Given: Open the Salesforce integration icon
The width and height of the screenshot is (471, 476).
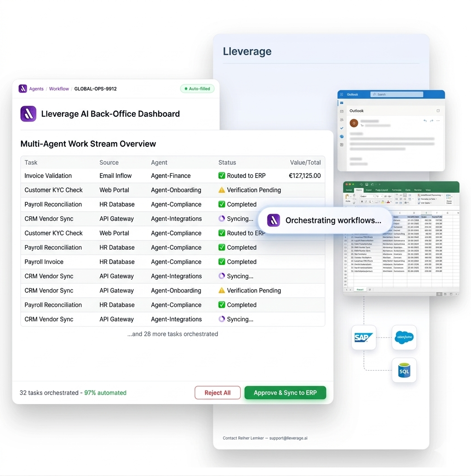Looking at the screenshot, I should click(404, 337).
